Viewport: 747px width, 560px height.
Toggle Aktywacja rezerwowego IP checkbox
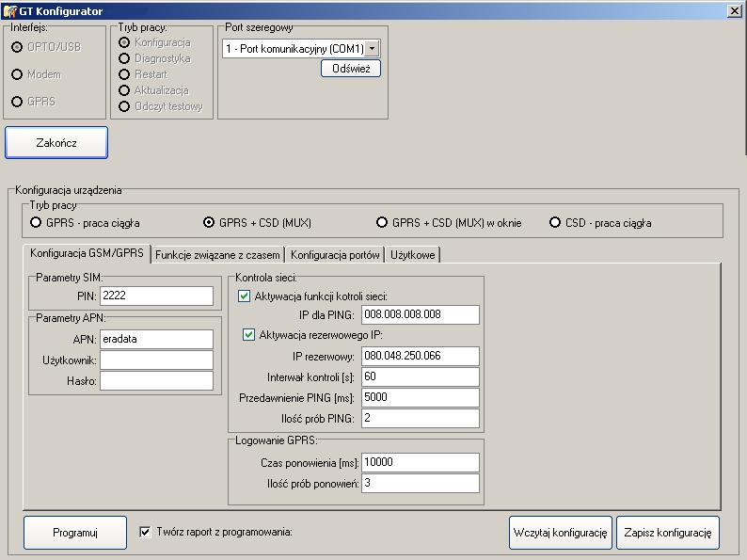[x=248, y=335]
